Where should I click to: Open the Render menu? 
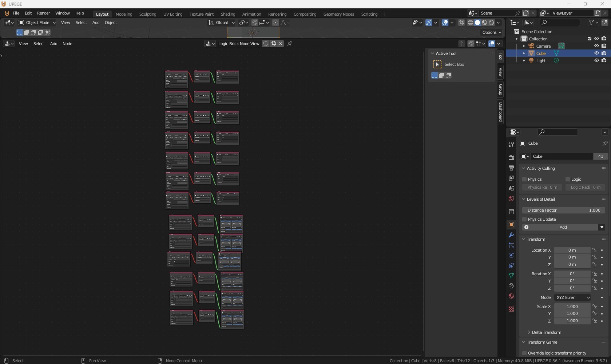coord(43,13)
